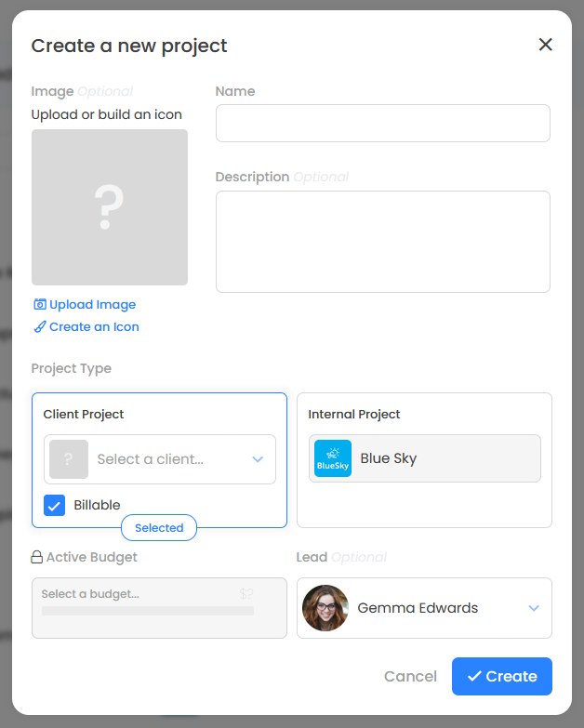Close the Create a new project dialog
The height and width of the screenshot is (728, 584).
click(x=546, y=45)
